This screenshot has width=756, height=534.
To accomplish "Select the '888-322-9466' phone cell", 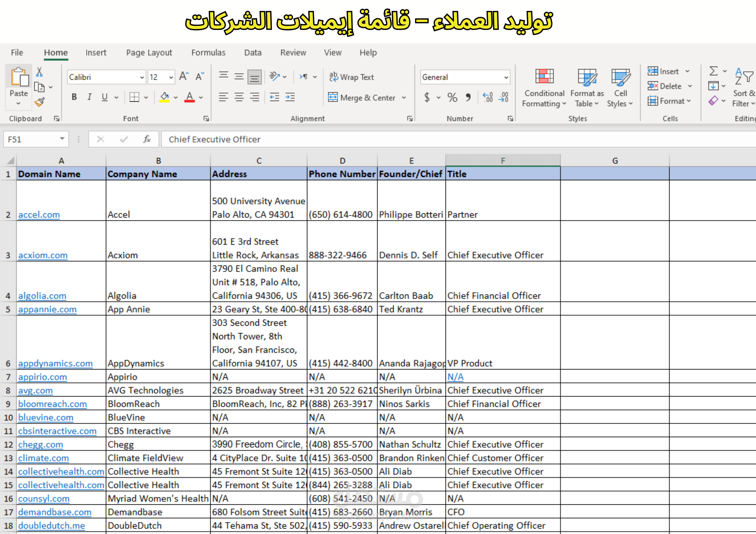I will click(342, 241).
